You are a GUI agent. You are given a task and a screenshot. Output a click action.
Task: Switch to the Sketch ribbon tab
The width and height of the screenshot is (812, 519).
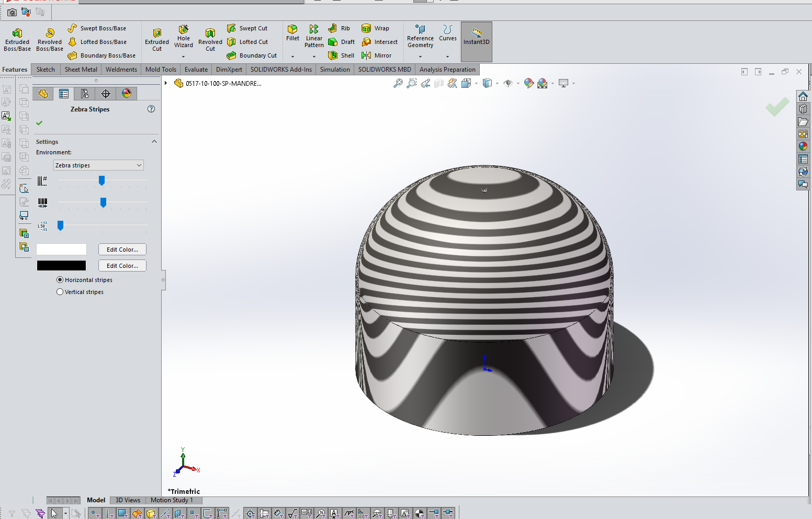45,69
